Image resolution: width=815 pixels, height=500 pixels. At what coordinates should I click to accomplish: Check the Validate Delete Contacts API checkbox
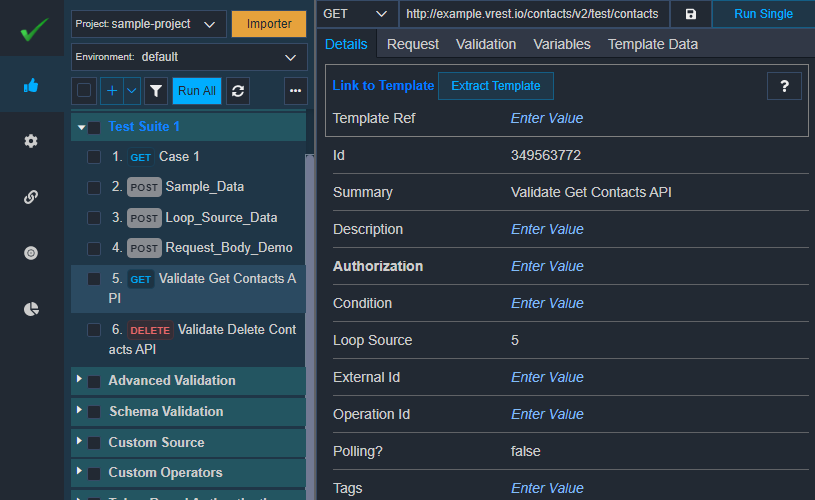pyautogui.click(x=94, y=330)
